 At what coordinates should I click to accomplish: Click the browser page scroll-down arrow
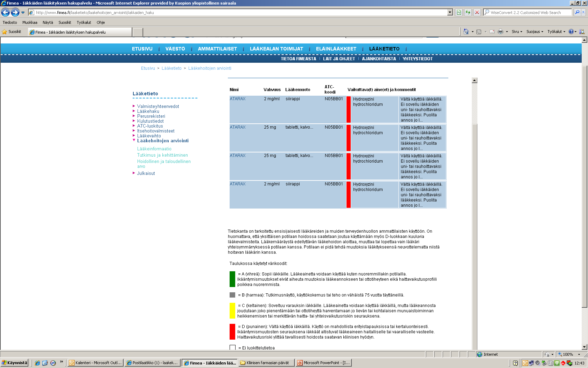[584, 347]
